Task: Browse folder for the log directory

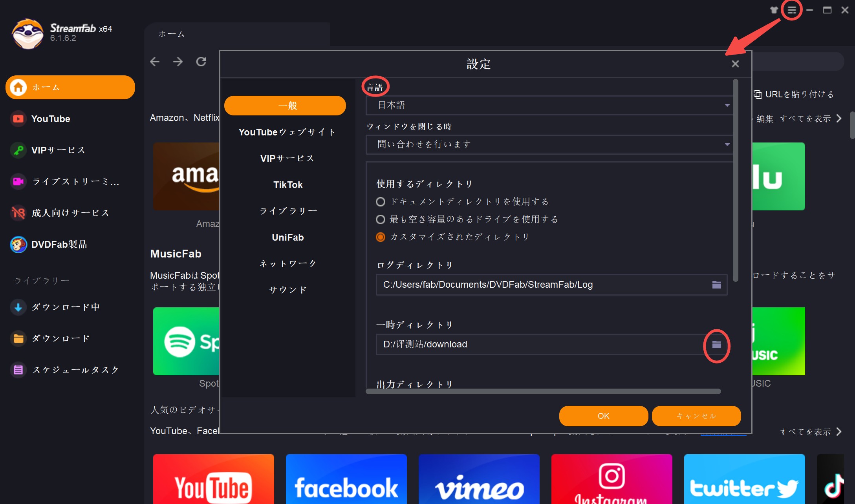Action: [x=716, y=285]
